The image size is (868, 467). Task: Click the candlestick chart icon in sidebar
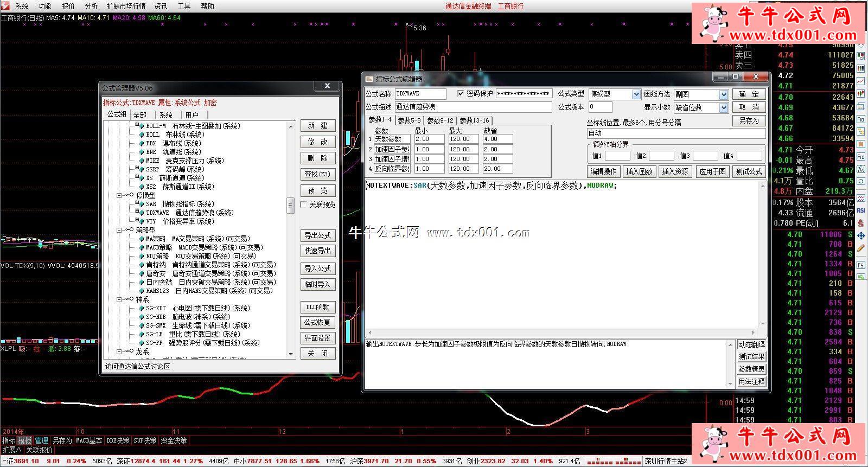[x=860, y=93]
